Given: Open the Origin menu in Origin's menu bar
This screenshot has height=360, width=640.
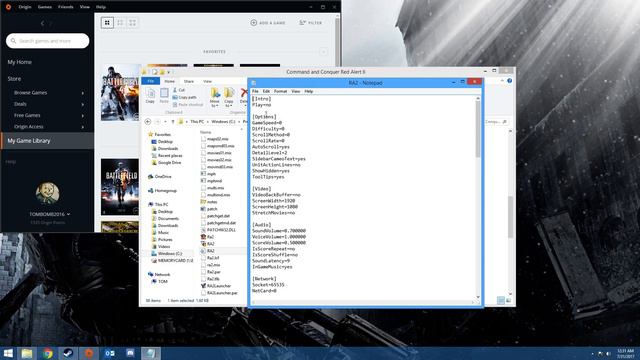Looking at the screenshot, I should (25, 7).
